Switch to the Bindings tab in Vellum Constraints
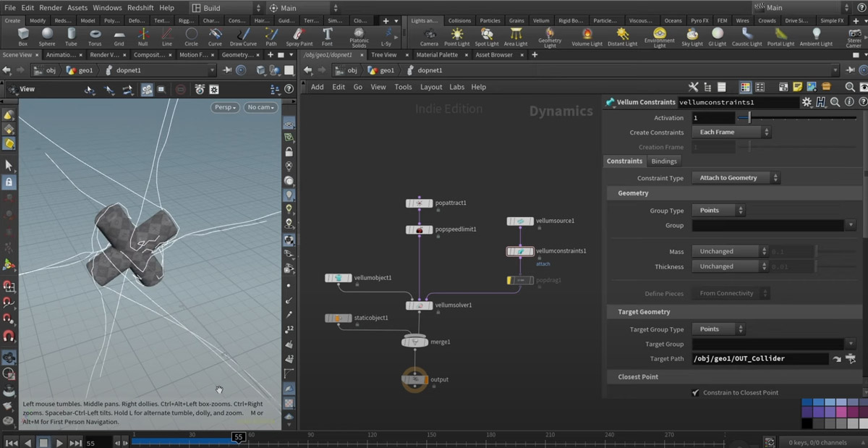 pyautogui.click(x=664, y=161)
